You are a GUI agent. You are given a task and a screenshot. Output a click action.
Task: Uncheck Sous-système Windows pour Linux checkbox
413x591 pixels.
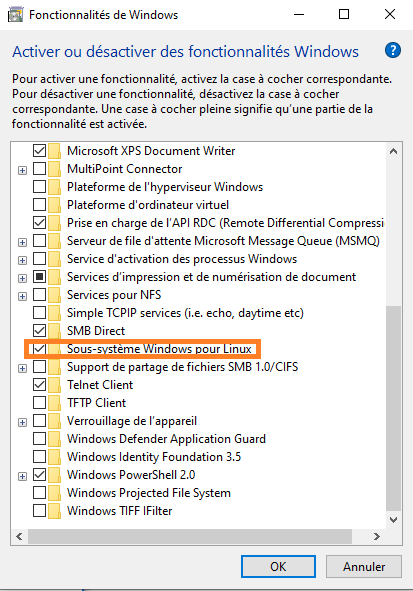pos(40,349)
